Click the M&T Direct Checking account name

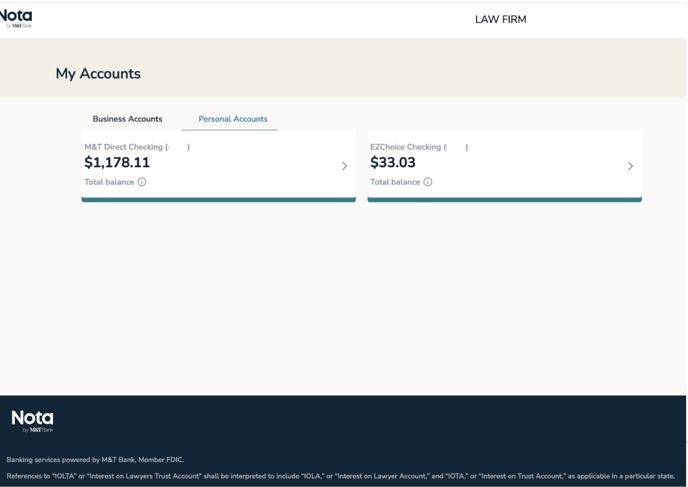(x=126, y=147)
